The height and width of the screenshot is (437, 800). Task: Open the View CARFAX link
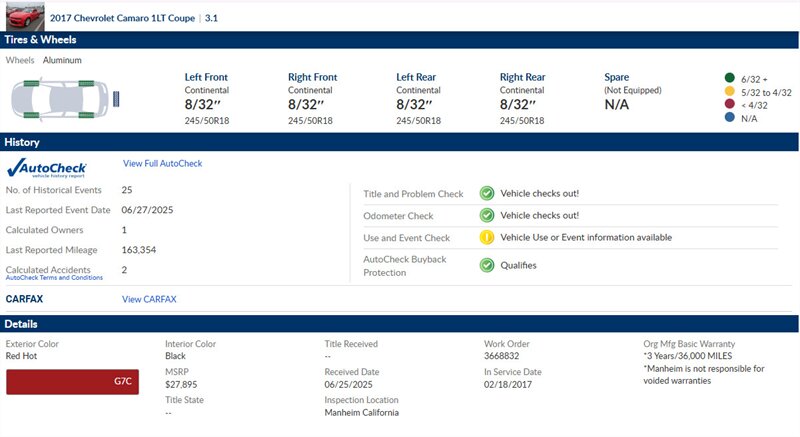tap(149, 299)
